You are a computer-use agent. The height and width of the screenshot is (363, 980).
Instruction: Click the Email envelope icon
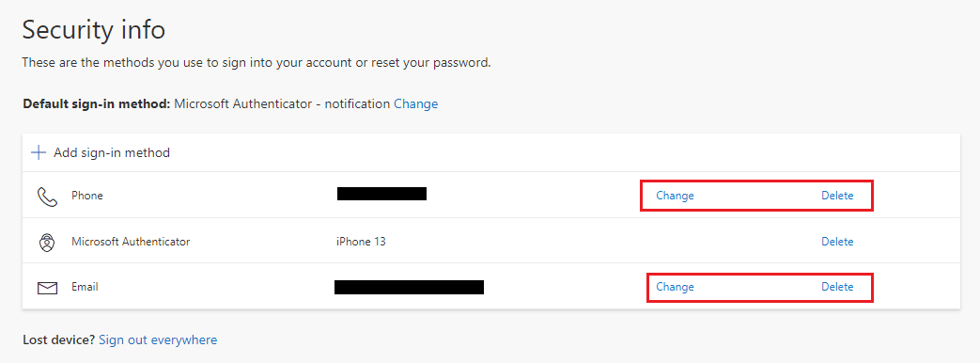pos(48,288)
